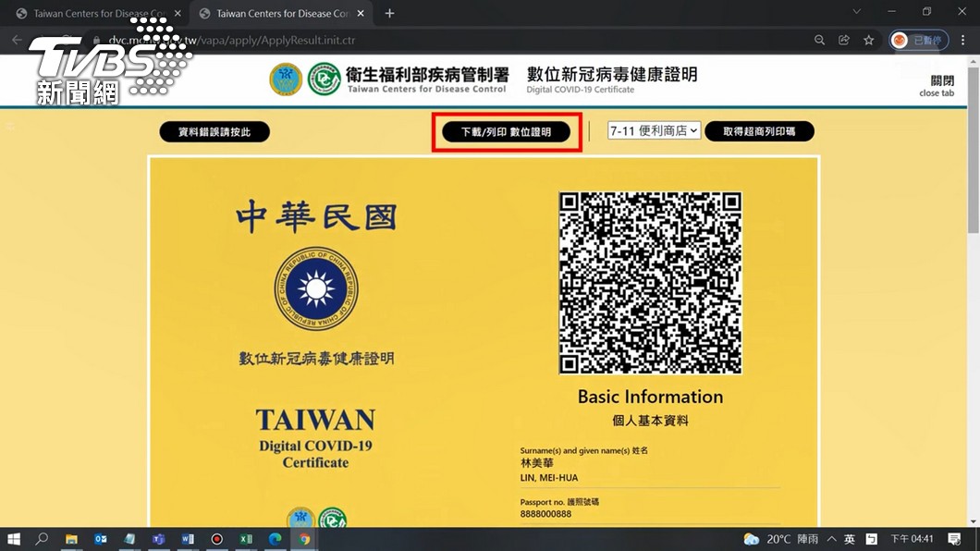The height and width of the screenshot is (551, 980).
Task: Open the Chrome profile paused button
Action: pyautogui.click(x=919, y=40)
